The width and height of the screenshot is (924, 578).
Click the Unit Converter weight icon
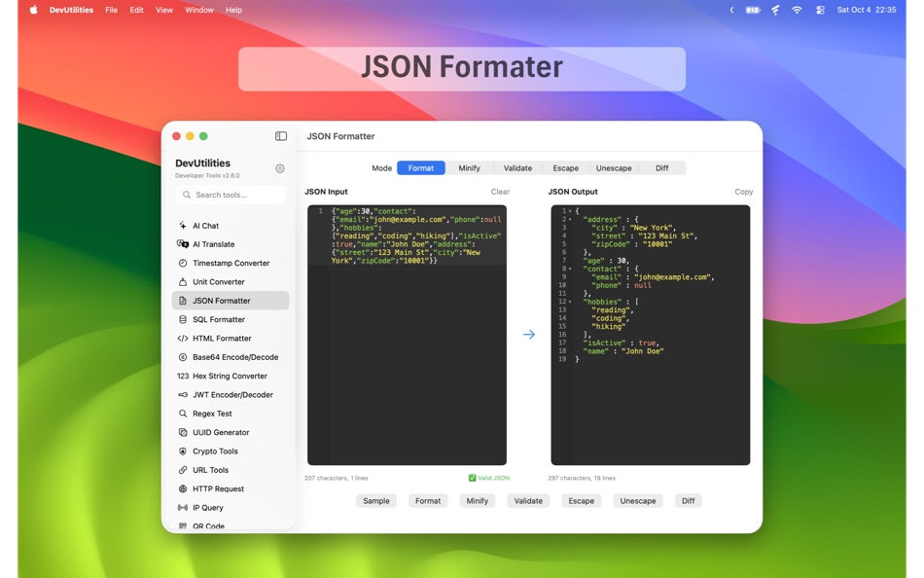coord(183,282)
